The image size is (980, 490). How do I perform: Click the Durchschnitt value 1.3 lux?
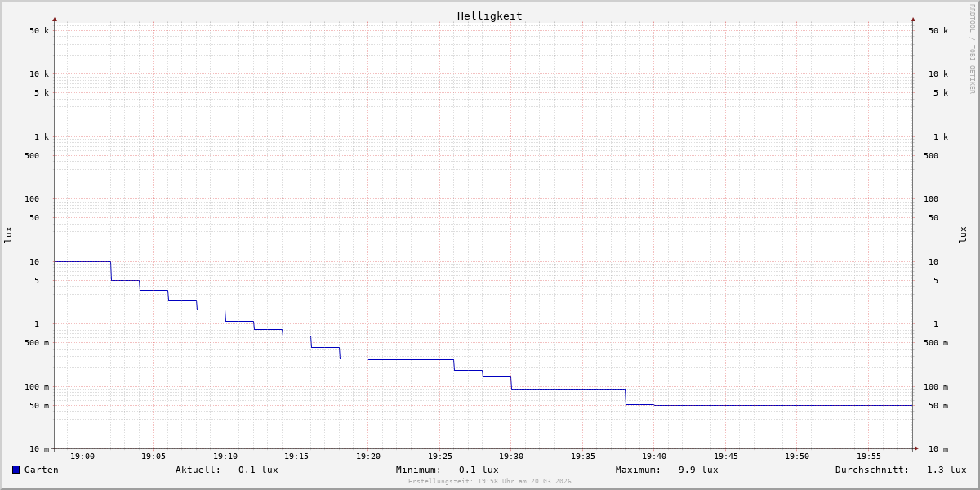947,470
